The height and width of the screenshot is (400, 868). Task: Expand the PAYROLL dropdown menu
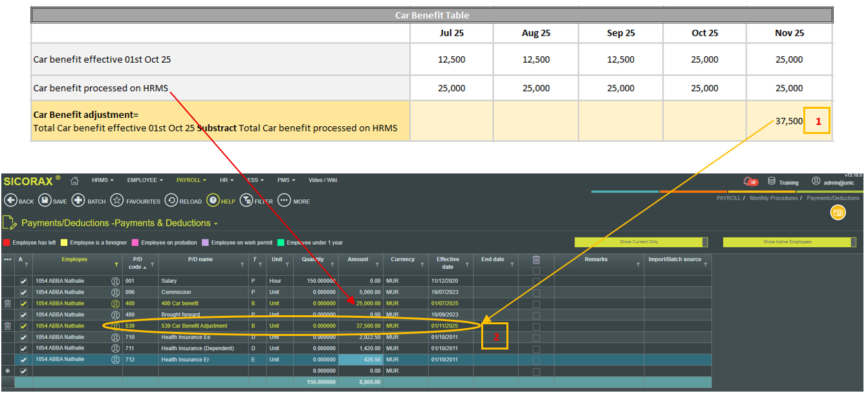pos(191,181)
